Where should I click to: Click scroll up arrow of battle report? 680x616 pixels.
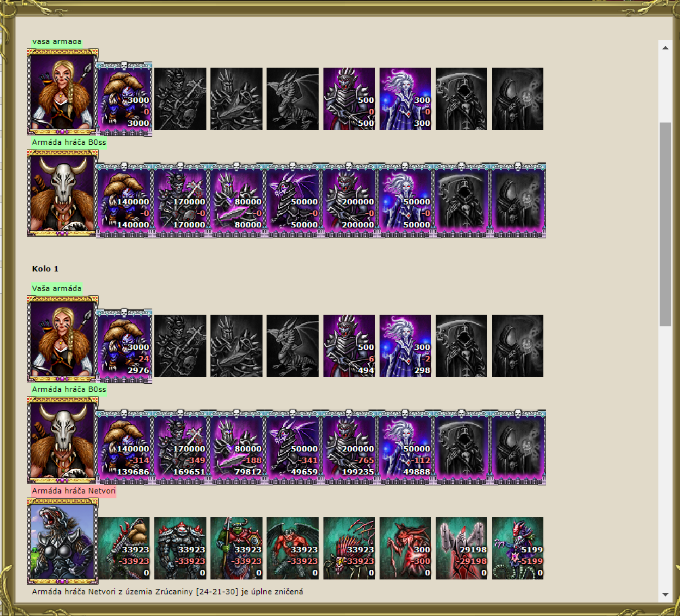click(x=665, y=47)
